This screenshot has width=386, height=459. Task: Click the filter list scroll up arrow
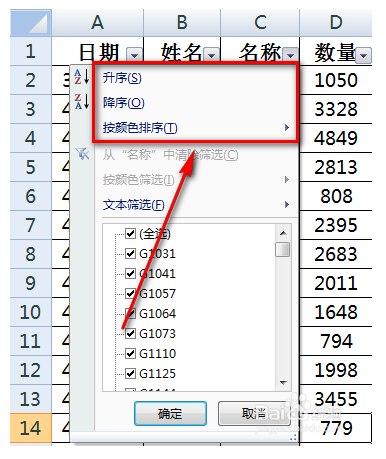283,233
